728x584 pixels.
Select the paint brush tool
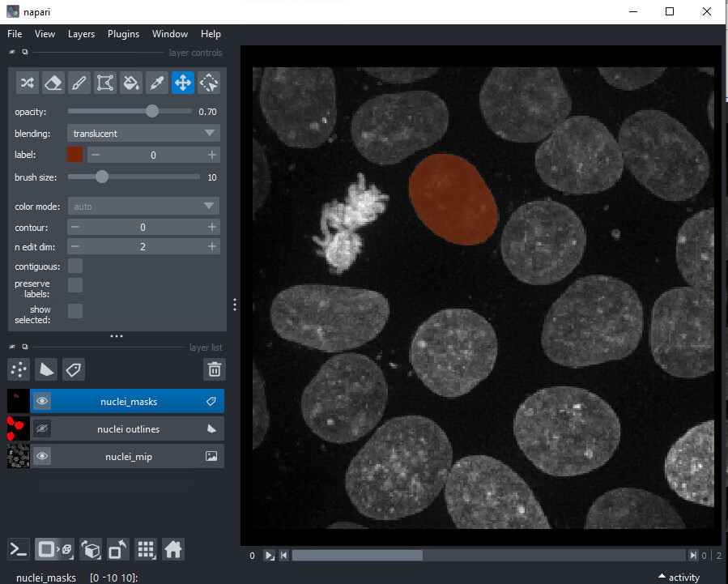[x=79, y=82]
